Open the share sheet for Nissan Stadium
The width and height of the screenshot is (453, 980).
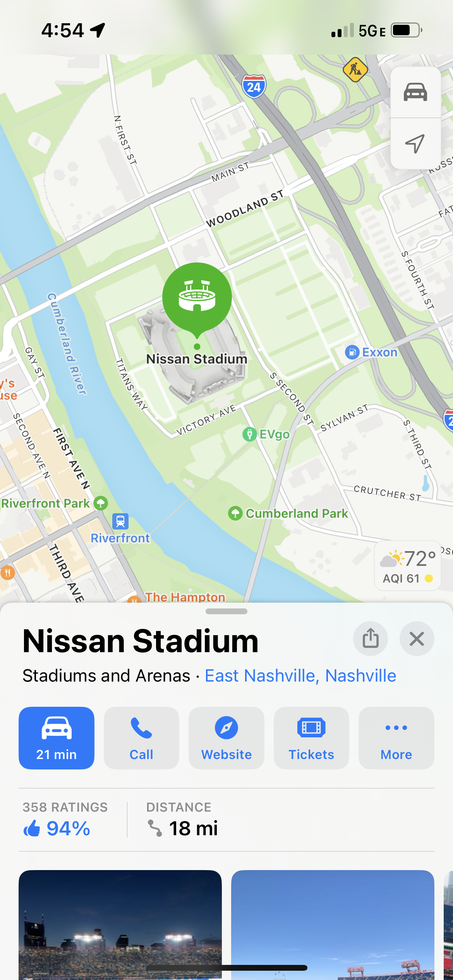[x=371, y=639]
